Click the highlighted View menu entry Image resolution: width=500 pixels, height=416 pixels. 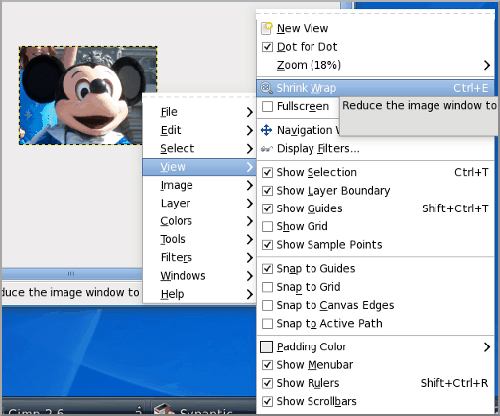click(199, 167)
